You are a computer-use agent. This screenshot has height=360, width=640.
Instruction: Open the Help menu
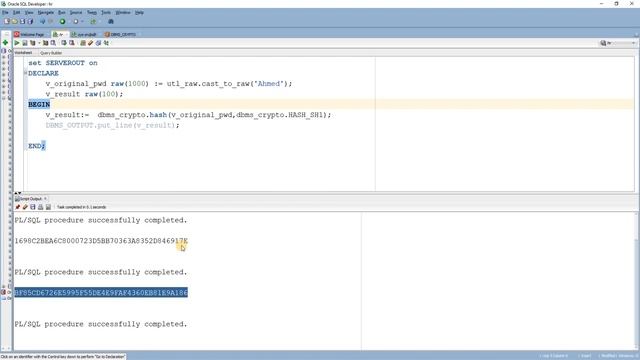pyautogui.click(x=139, y=13)
